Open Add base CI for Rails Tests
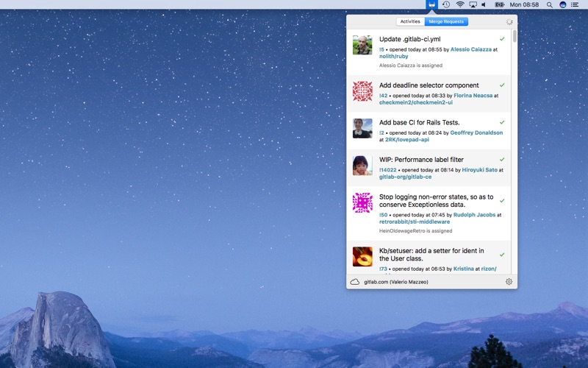This screenshot has width=588, height=368. coord(419,122)
